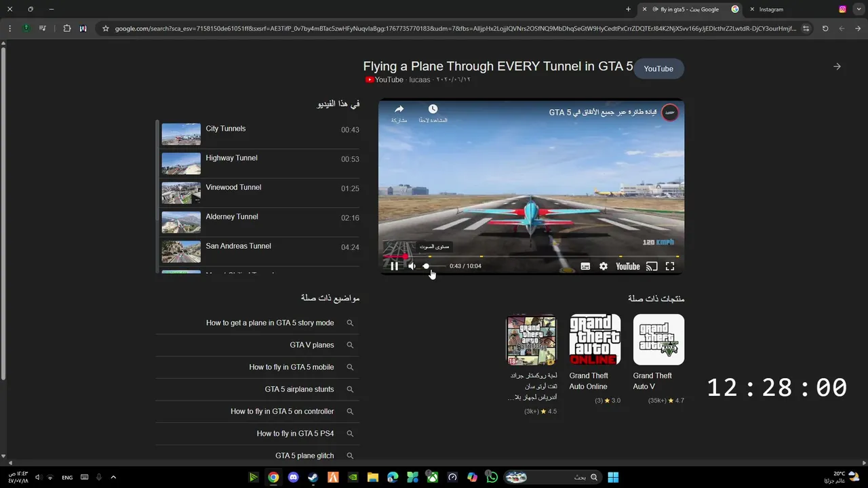Screen dimensions: 868x488
Task: Open a new browser tab
Action: (628, 9)
